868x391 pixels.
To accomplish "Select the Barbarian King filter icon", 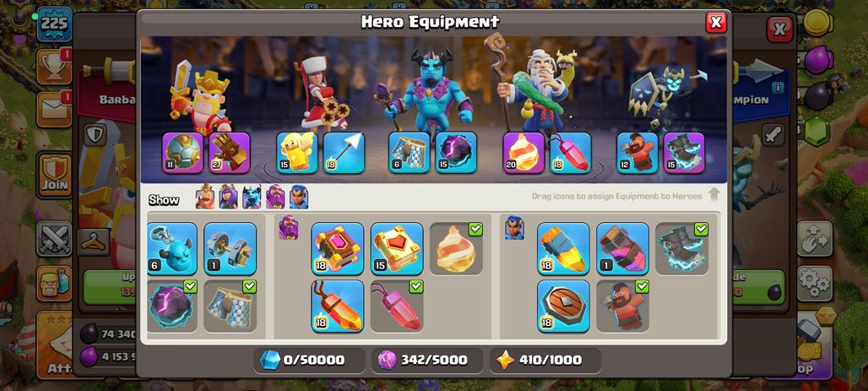I will click(x=205, y=197).
